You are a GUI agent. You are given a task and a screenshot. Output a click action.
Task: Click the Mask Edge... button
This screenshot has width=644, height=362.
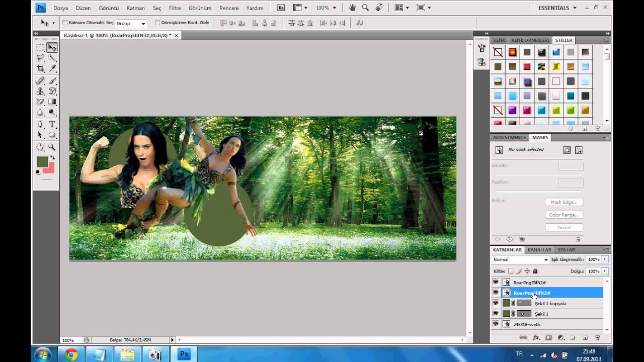click(x=564, y=202)
